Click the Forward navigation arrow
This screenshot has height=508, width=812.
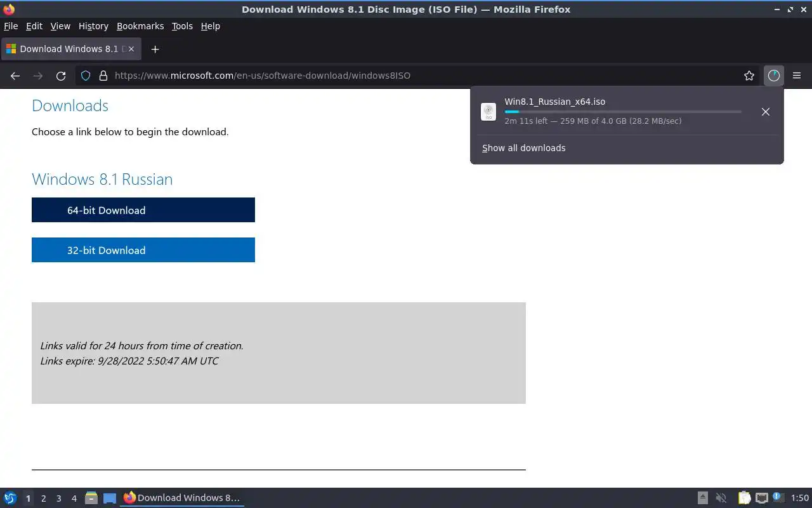[38, 76]
